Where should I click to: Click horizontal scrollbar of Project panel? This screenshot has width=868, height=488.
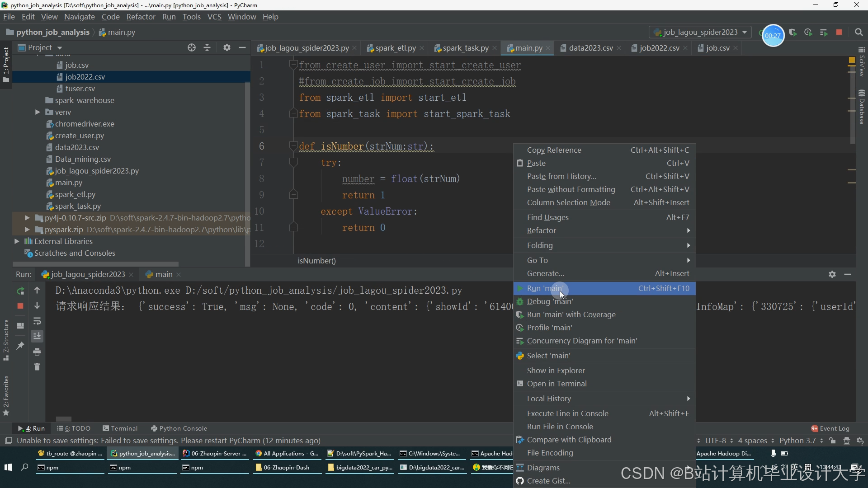click(95, 264)
